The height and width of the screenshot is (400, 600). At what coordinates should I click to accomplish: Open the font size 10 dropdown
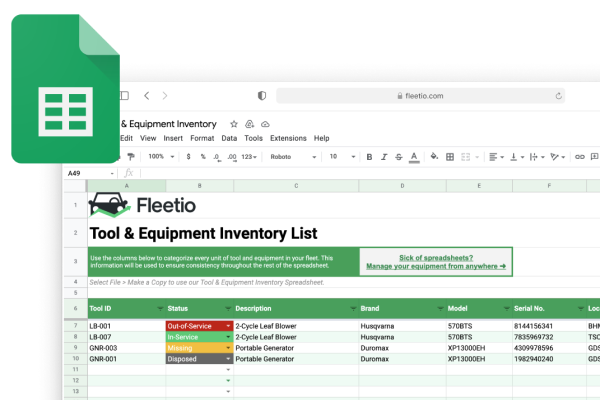coord(342,157)
